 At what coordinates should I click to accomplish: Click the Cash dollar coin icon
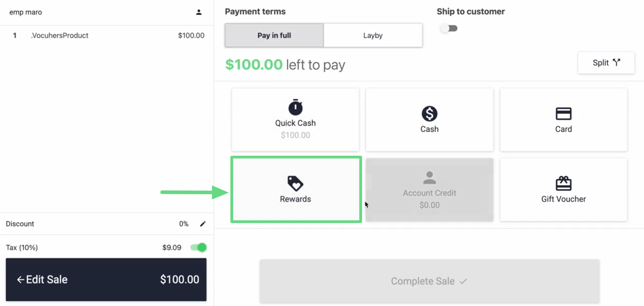(x=429, y=114)
